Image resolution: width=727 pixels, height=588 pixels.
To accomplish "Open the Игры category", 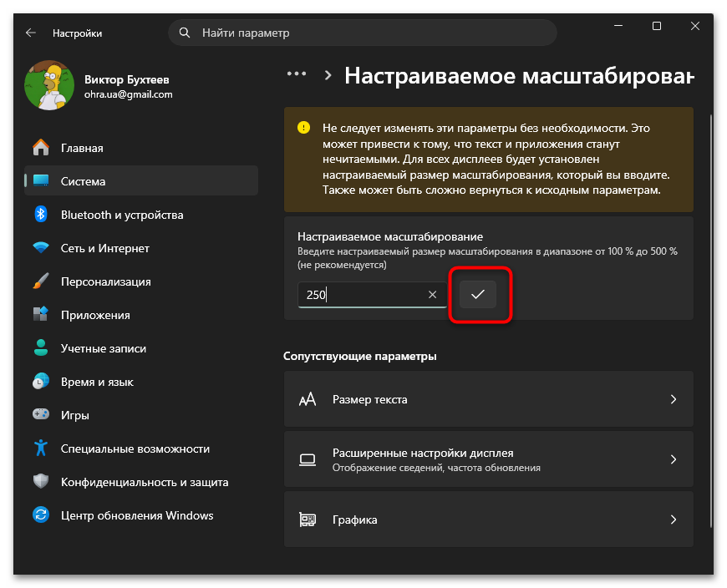I will point(141,415).
